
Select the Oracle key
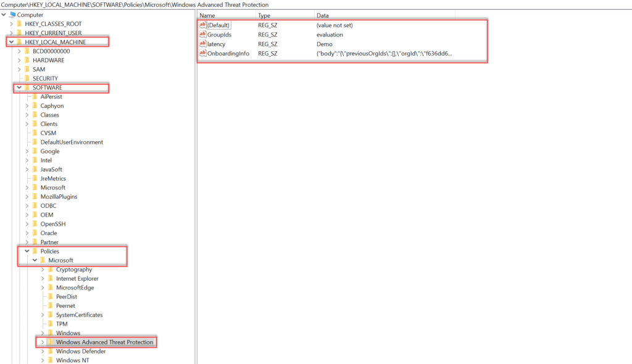click(x=49, y=233)
